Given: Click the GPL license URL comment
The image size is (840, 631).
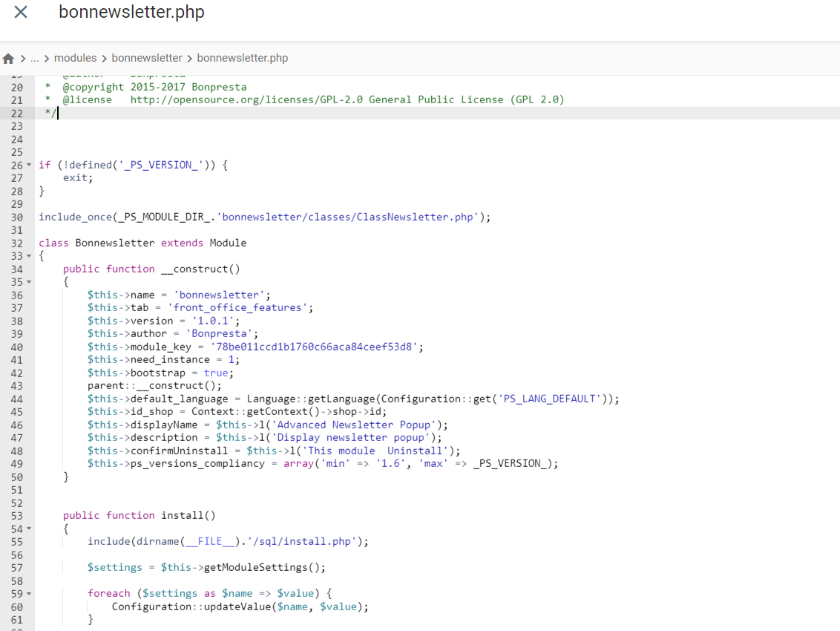Looking at the screenshot, I should coord(246,99).
